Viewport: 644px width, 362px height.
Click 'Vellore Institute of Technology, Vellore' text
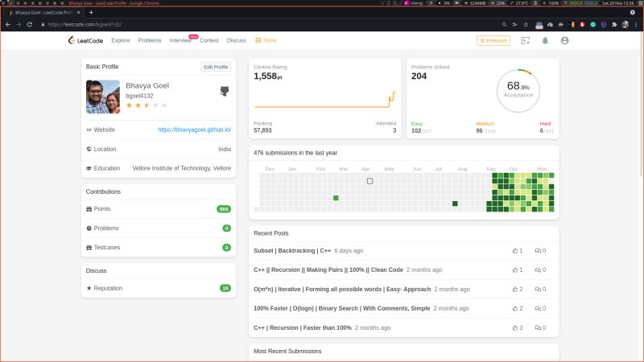point(182,168)
